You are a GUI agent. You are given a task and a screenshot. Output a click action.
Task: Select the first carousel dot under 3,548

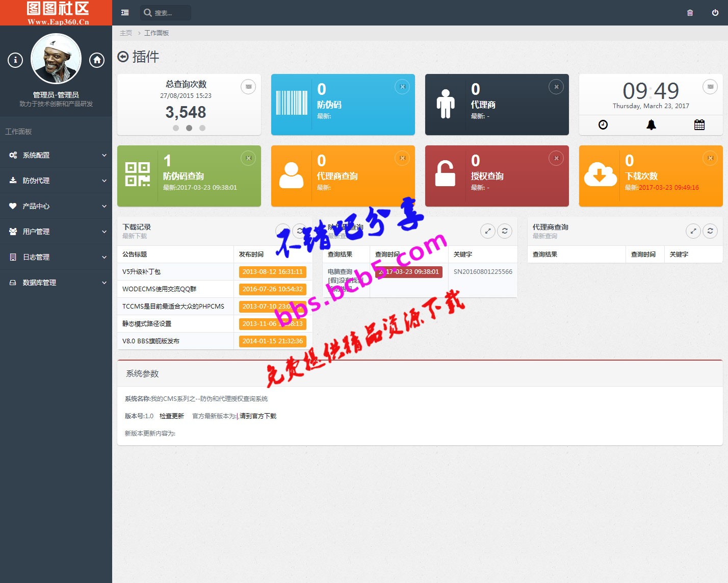[x=176, y=128]
